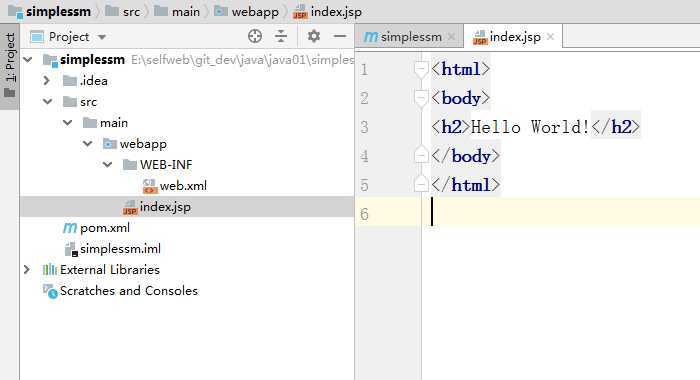Click the External Libraries icon
This screenshot has height=380, width=700.
click(x=50, y=269)
